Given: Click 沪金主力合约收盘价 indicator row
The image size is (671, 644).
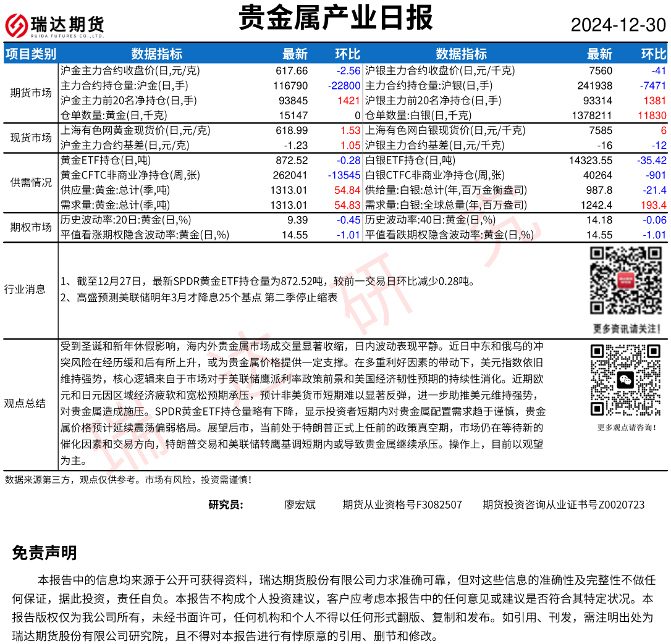Looking at the screenshot, I should coord(130,70).
